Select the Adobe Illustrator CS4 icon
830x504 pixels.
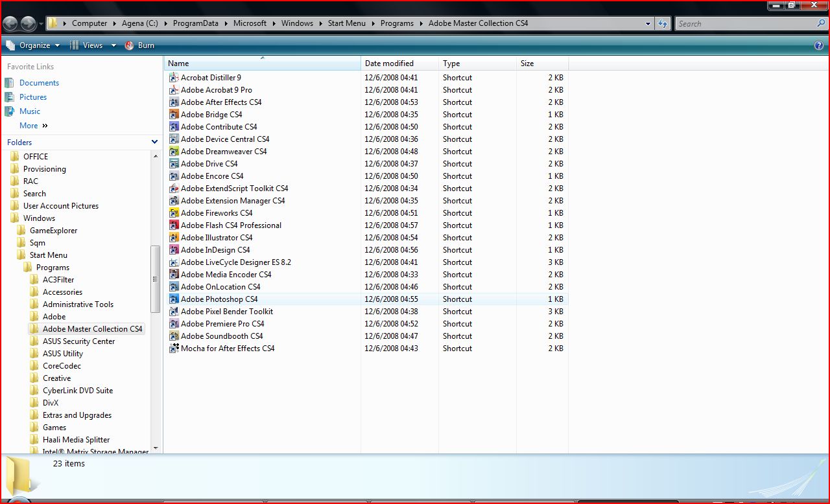pyautogui.click(x=174, y=237)
